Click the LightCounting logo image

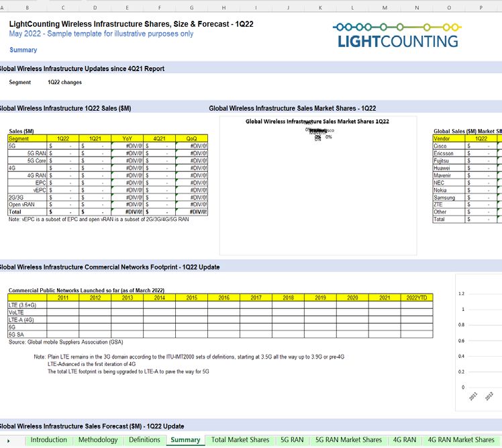coord(397,35)
